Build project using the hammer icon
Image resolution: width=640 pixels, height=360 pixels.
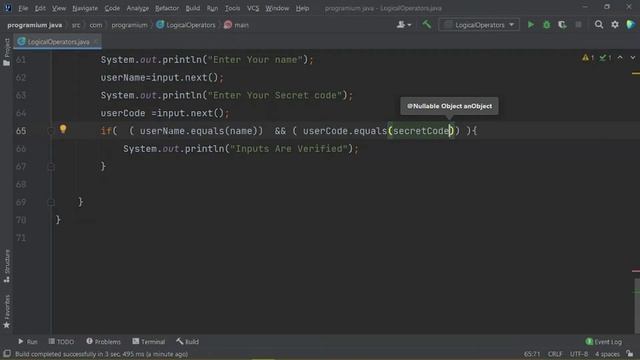(x=427, y=24)
